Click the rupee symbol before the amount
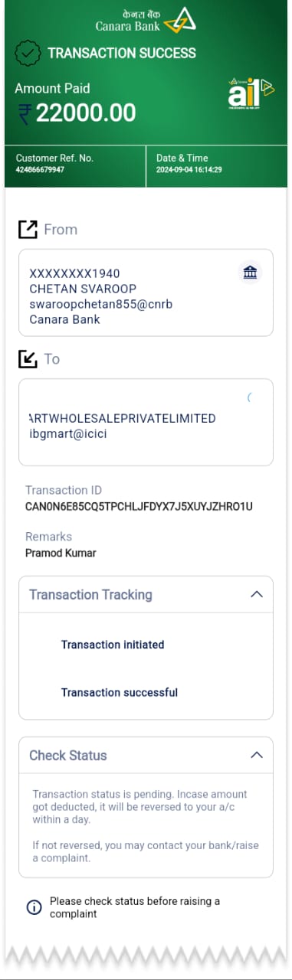292x980 pixels. pos(25,113)
